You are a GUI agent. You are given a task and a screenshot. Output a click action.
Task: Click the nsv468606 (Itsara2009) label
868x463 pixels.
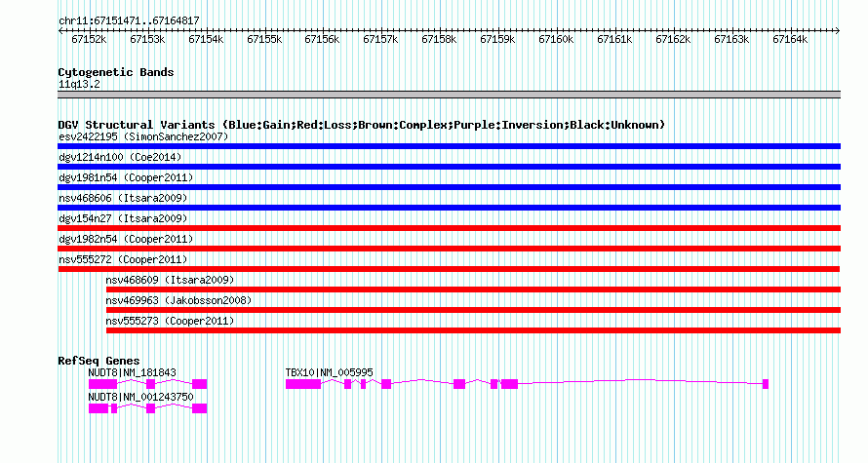coord(123,198)
